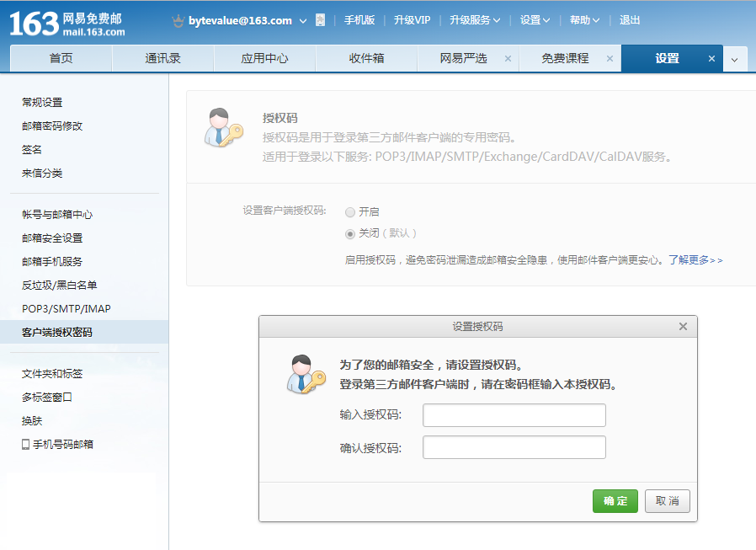Screen dimensions: 756x550
Task: Close the 设置授权码 dialog with X
Action: pyautogui.click(x=683, y=327)
